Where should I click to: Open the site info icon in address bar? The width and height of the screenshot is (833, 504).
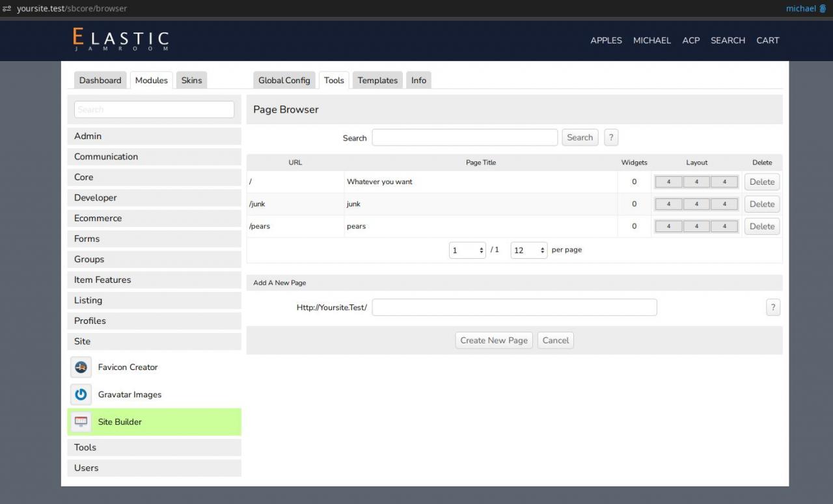pyautogui.click(x=7, y=8)
